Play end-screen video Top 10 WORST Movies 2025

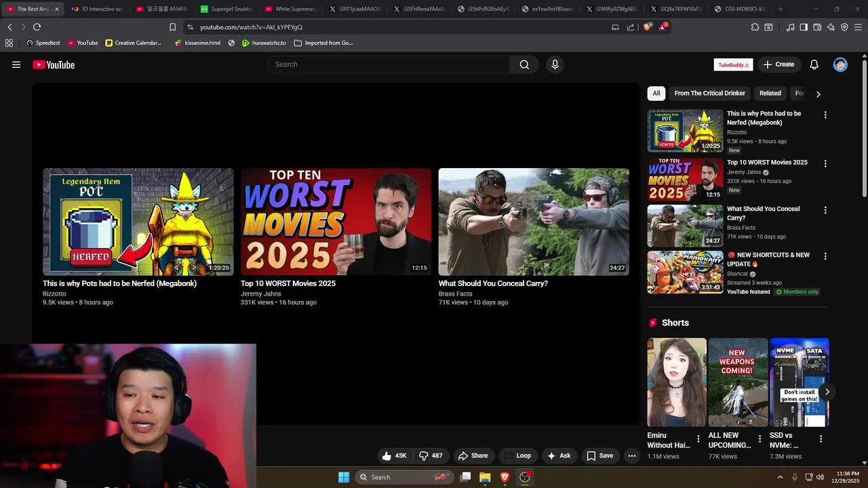(336, 222)
